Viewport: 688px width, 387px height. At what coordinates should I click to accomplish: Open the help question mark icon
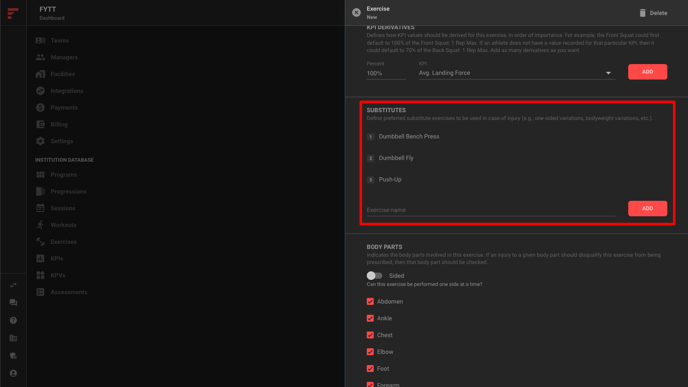(13, 320)
